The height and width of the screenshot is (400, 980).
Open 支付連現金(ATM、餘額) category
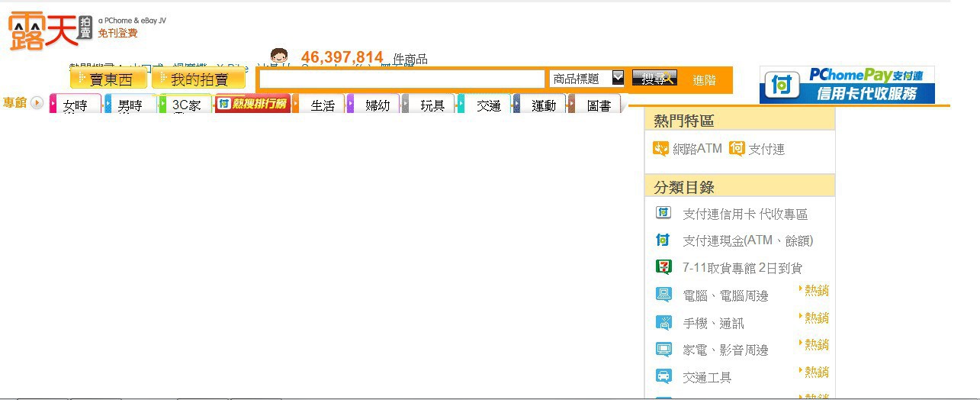pyautogui.click(x=748, y=240)
